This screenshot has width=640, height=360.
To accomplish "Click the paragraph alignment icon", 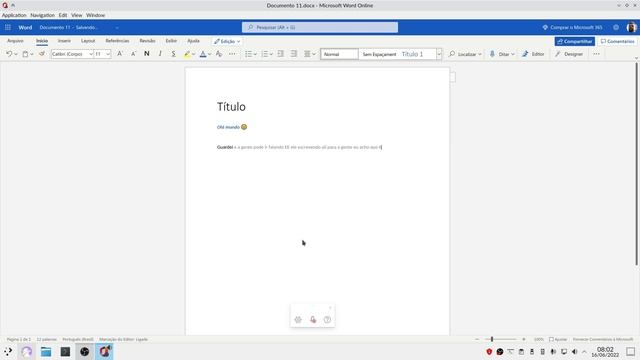I will point(307,54).
